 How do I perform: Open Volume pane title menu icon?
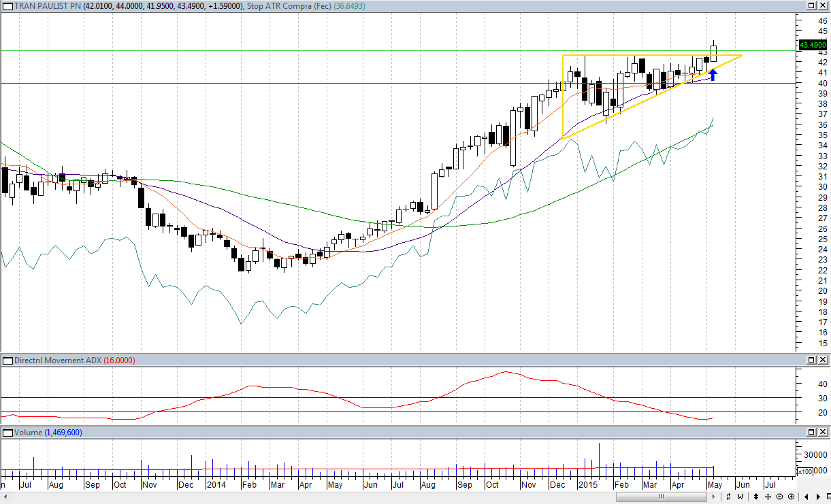[7, 433]
